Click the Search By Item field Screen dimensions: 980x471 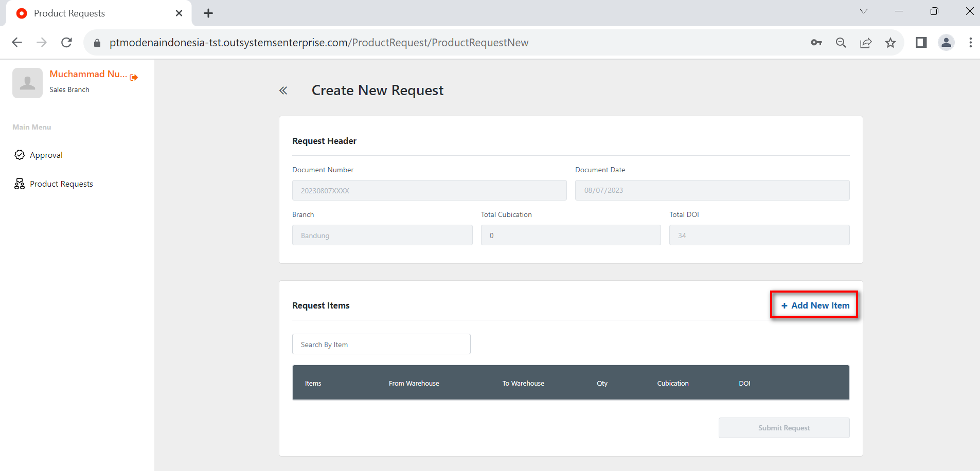click(381, 345)
